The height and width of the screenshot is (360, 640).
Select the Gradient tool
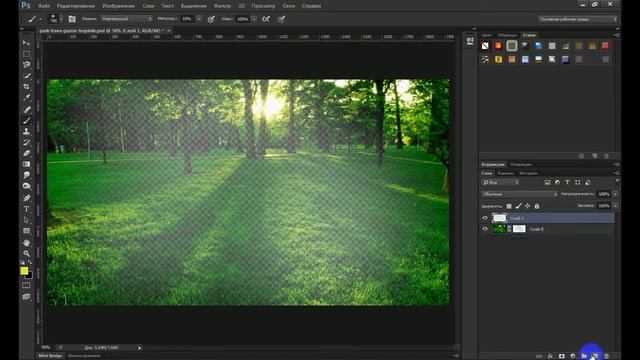27,164
